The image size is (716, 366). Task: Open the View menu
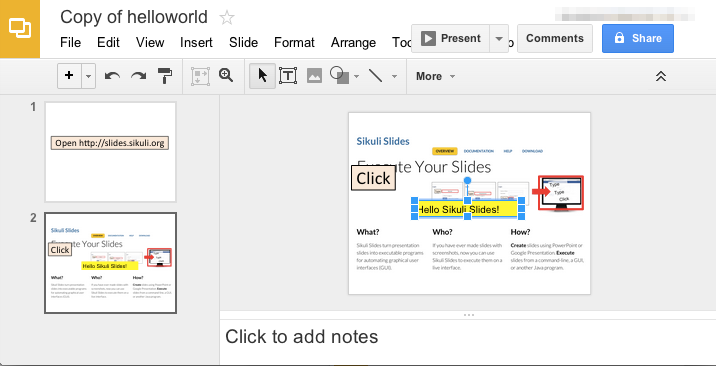150,42
